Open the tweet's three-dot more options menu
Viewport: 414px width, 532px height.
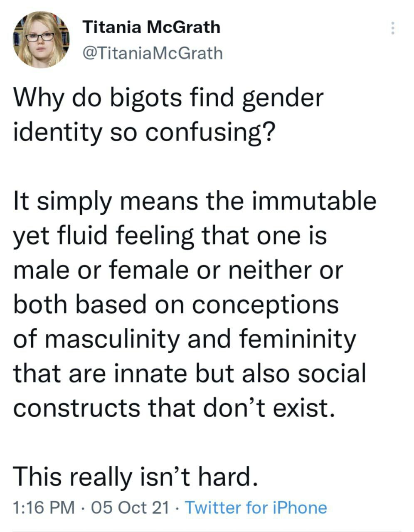coord(391,28)
